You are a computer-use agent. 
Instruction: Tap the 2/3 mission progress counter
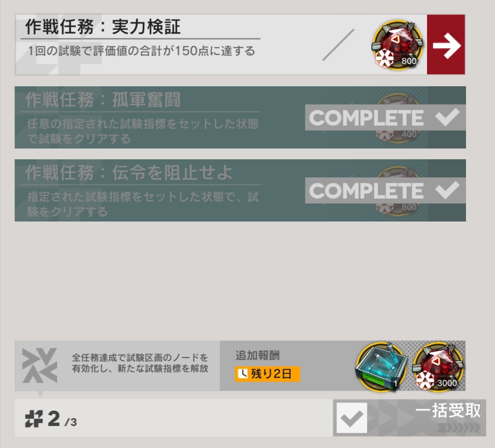(51, 419)
